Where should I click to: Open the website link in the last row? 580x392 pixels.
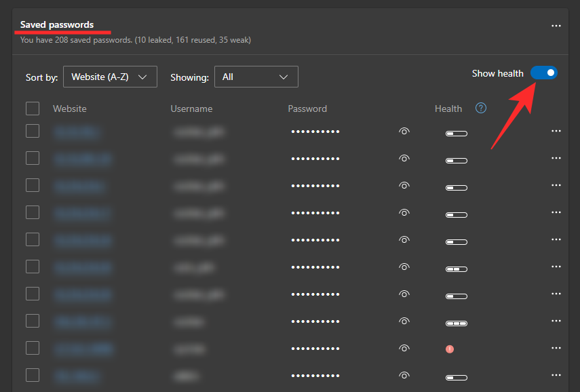(77, 376)
